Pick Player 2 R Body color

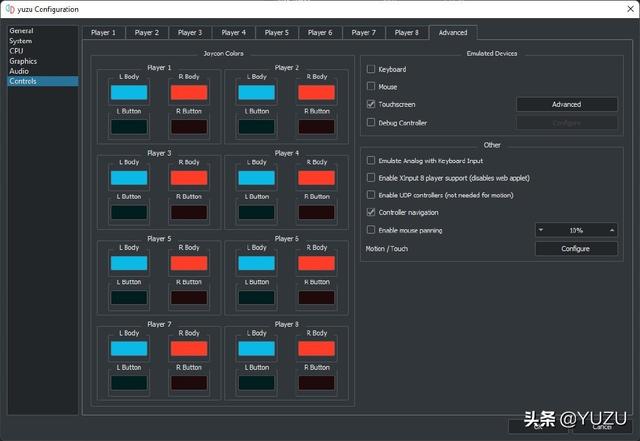pyautogui.click(x=317, y=93)
